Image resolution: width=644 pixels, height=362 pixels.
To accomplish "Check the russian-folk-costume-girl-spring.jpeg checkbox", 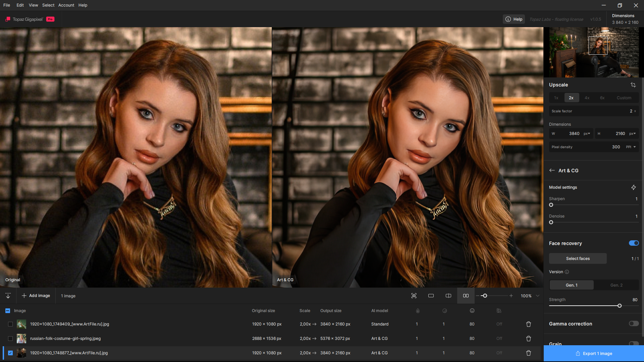I will pyautogui.click(x=10, y=339).
